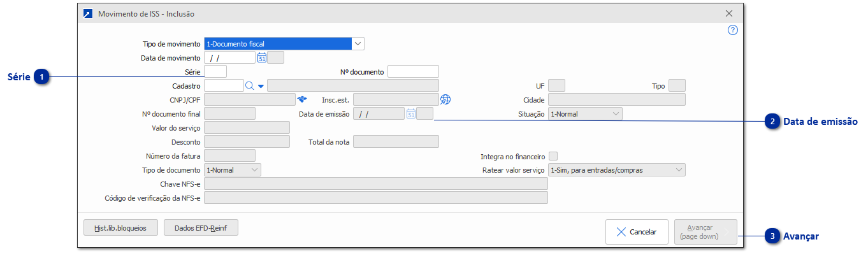Click the Hist.lib.bloqueios button

pyautogui.click(x=120, y=227)
